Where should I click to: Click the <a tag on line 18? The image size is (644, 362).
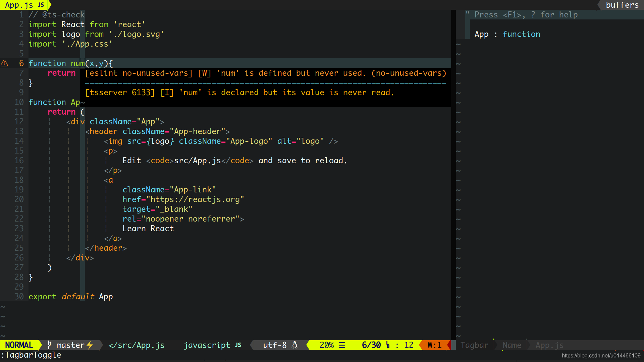coord(108,180)
